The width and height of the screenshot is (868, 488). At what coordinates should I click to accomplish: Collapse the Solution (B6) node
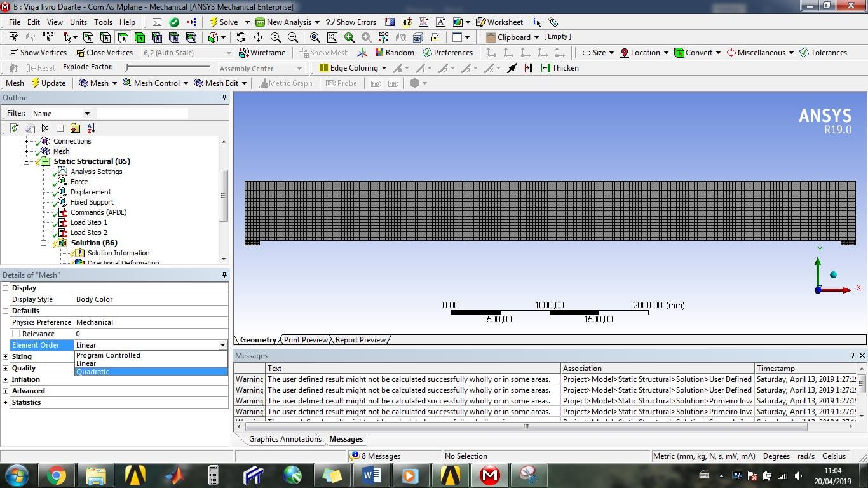44,243
